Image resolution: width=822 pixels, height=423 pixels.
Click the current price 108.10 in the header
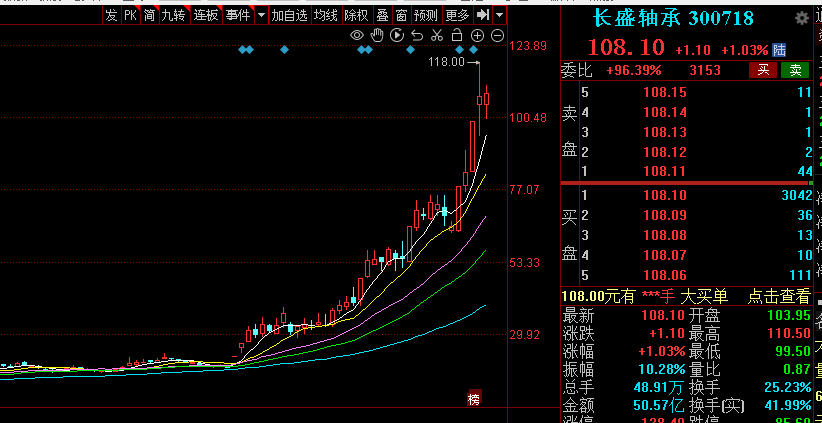[x=626, y=48]
